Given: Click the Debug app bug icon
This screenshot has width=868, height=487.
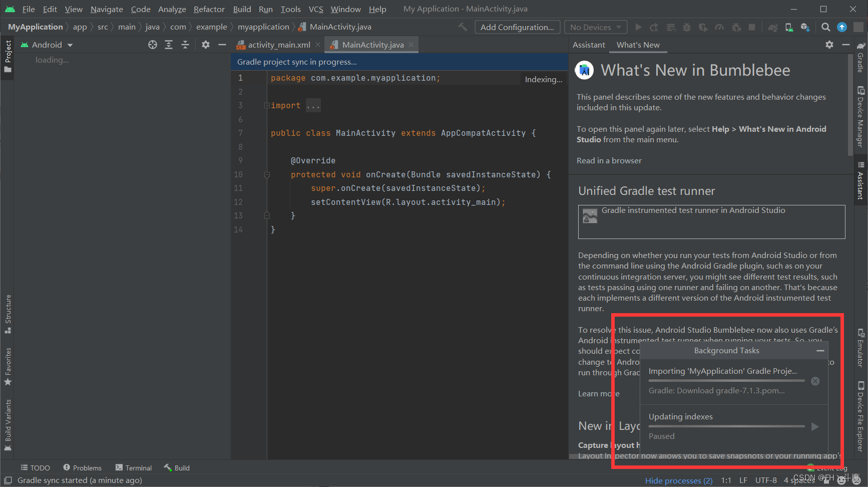Looking at the screenshot, I should [x=687, y=27].
